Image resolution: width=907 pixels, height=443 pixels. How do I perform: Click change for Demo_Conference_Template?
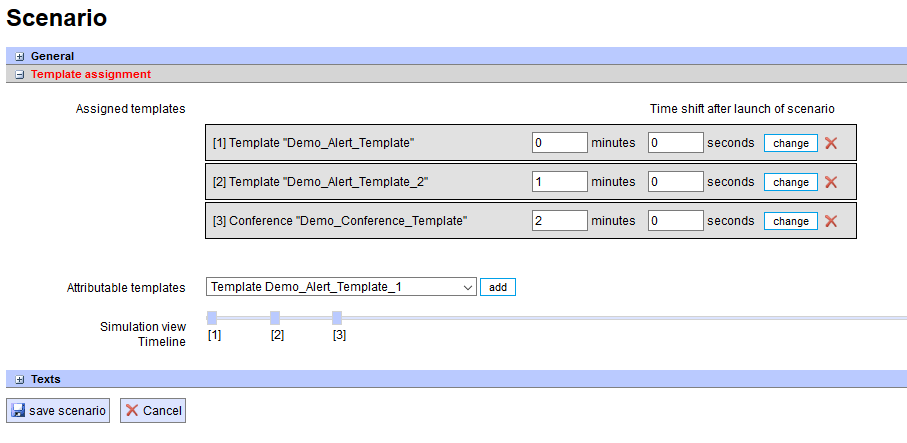[791, 221]
